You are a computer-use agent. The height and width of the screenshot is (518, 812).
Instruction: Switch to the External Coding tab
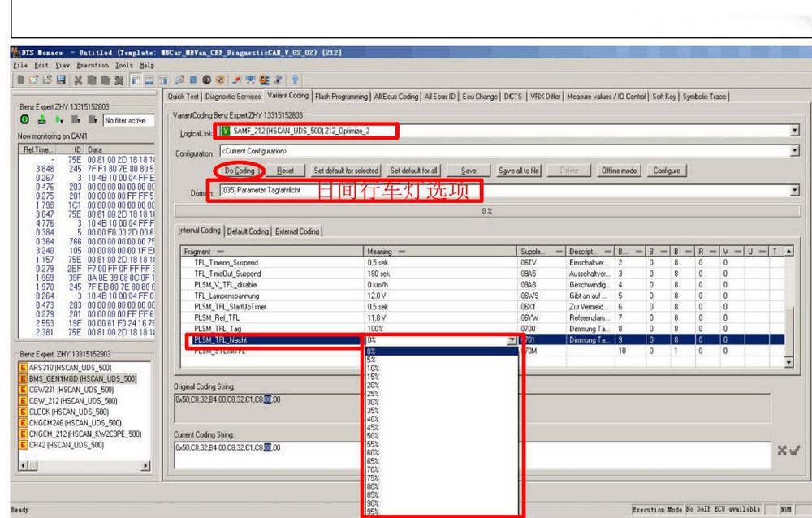tap(297, 231)
